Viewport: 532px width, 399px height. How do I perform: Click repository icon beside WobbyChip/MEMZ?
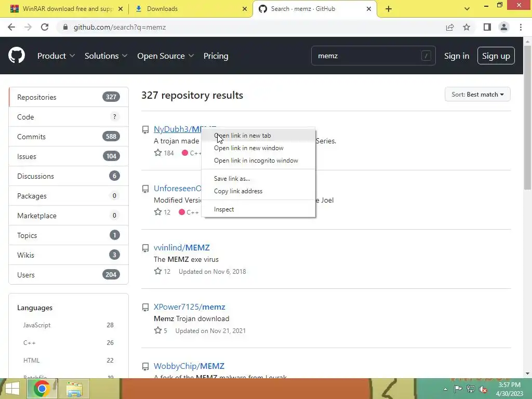(x=145, y=366)
